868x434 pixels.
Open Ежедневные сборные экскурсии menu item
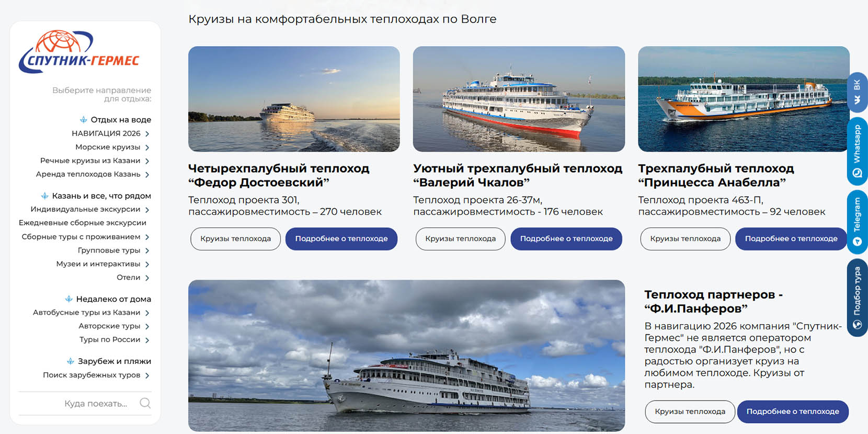tap(83, 223)
